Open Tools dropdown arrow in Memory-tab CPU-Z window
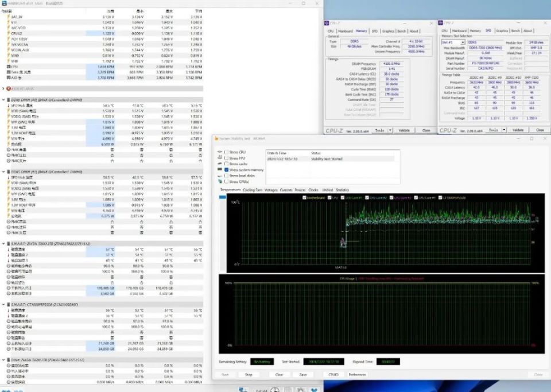 (390, 130)
